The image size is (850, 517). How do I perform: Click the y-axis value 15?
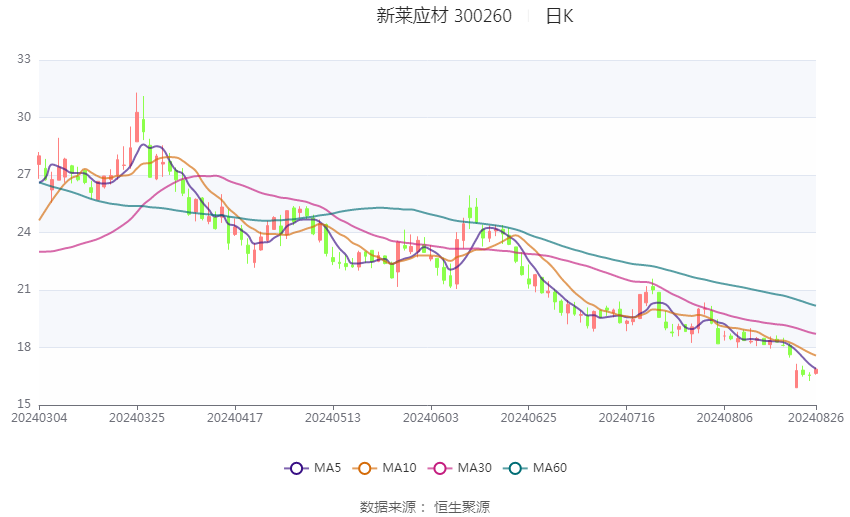coord(24,404)
